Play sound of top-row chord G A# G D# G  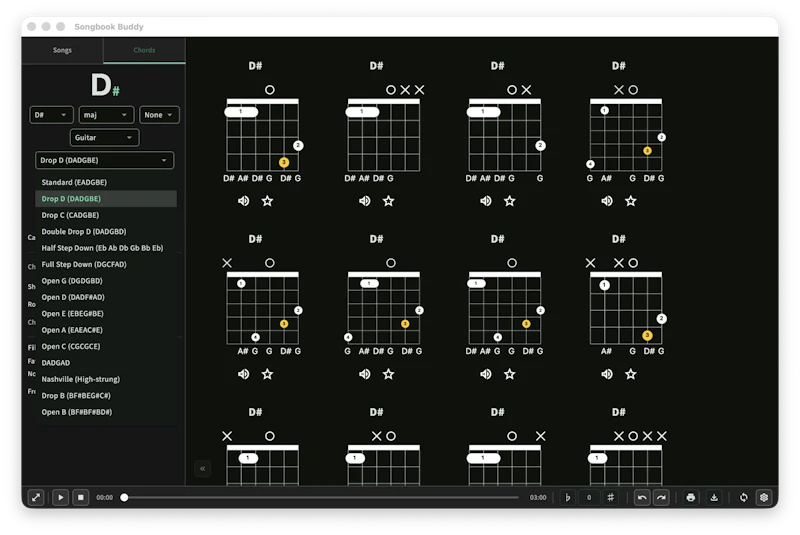tap(607, 201)
